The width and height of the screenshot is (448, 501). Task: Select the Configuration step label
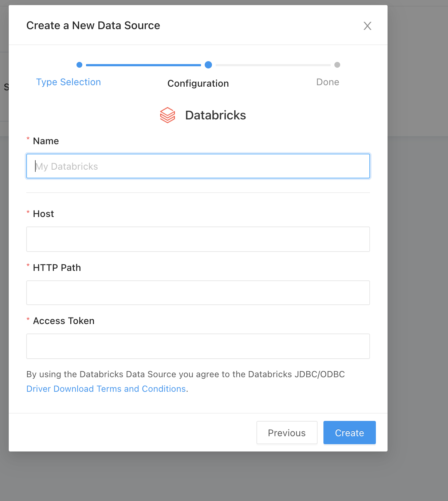pyautogui.click(x=198, y=83)
